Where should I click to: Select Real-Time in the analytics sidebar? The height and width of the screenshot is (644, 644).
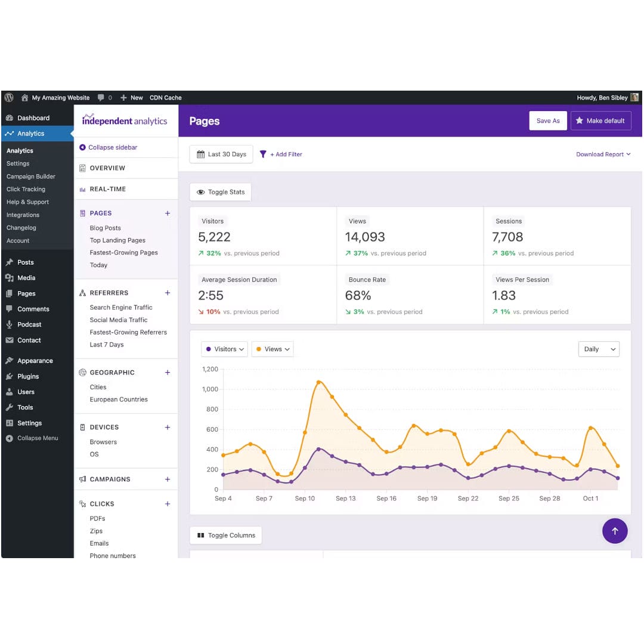coord(107,189)
